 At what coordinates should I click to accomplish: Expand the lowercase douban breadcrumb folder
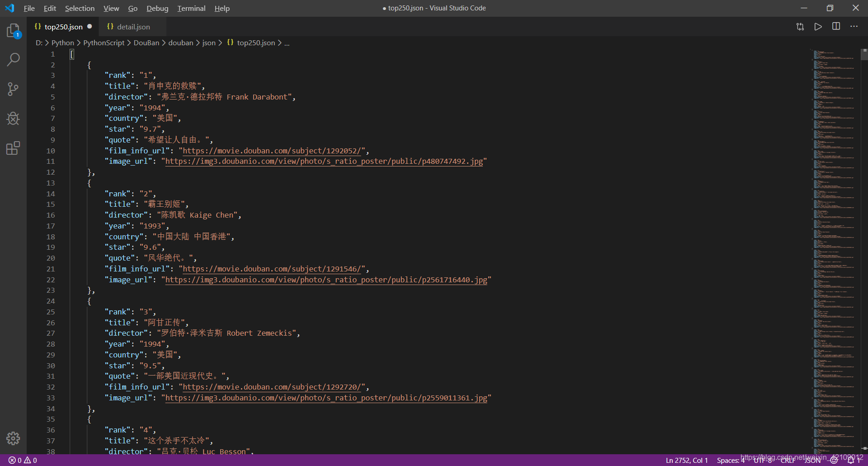click(180, 43)
